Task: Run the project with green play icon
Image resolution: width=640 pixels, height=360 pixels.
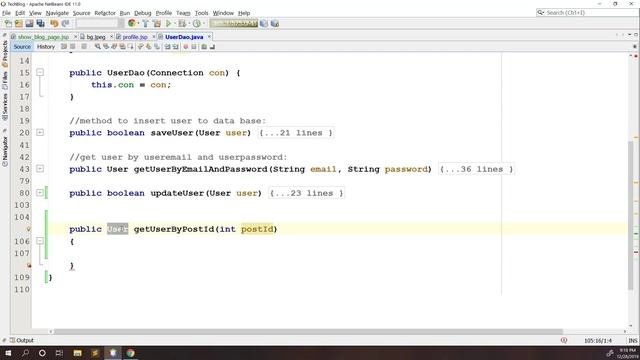Action: pyautogui.click(x=168, y=24)
